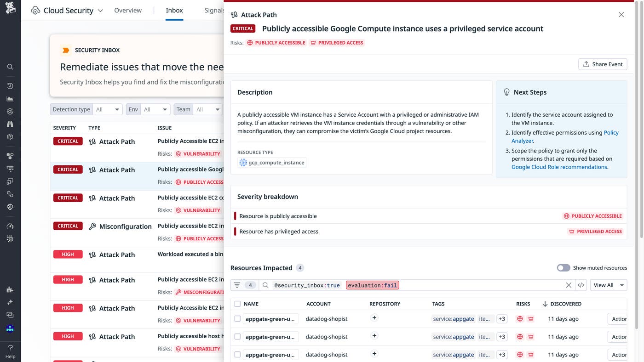Click the code view </> icon near View All
Viewport: 644px width, 362px height.
pyautogui.click(x=581, y=285)
